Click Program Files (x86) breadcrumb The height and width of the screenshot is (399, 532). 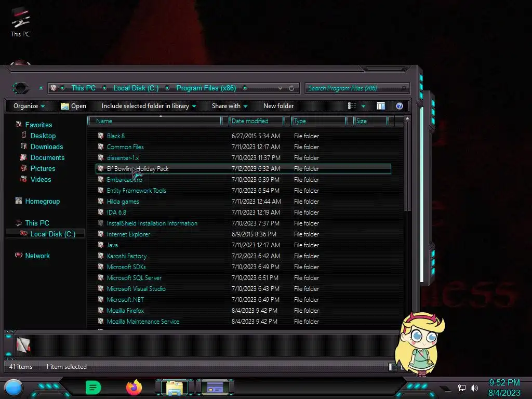(x=206, y=88)
